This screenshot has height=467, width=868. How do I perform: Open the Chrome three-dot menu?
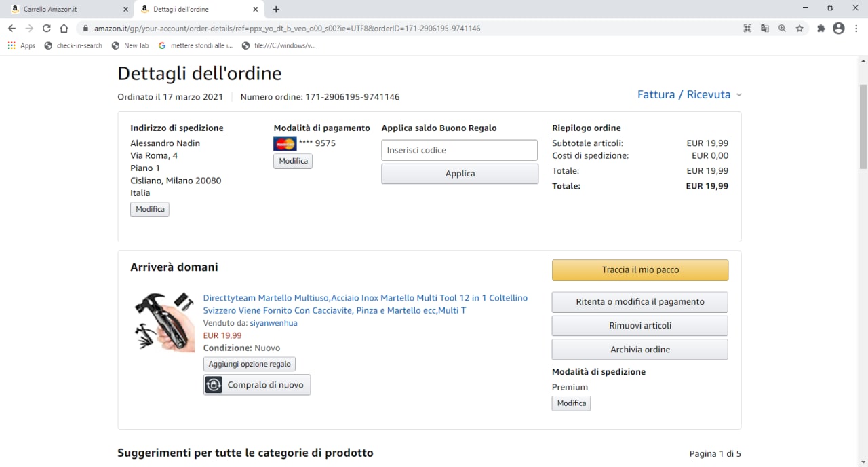(856, 29)
